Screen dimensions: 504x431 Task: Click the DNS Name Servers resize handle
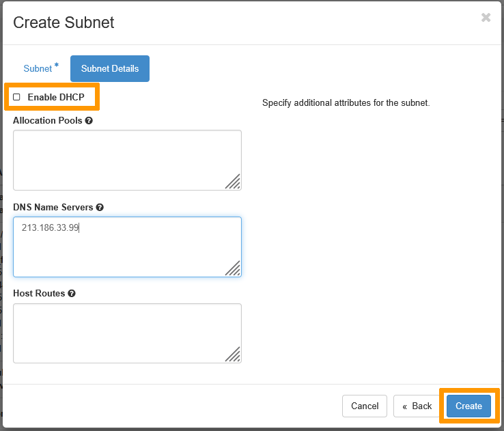coord(233,268)
